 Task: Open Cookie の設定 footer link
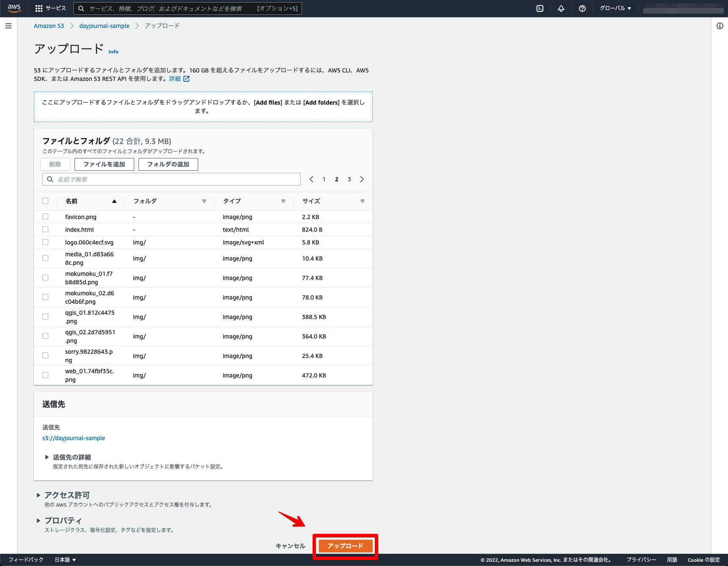(703, 560)
